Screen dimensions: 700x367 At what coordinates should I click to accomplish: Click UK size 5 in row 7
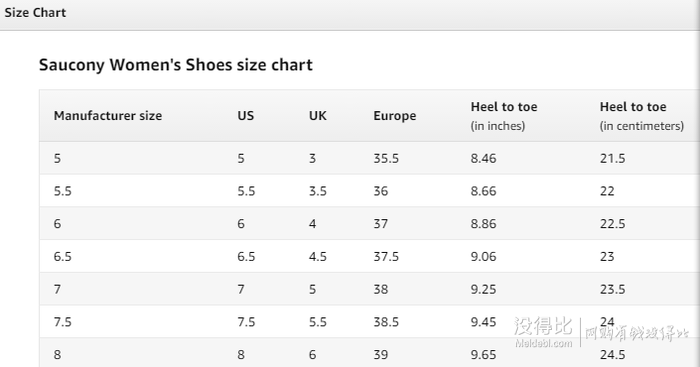[312, 289]
